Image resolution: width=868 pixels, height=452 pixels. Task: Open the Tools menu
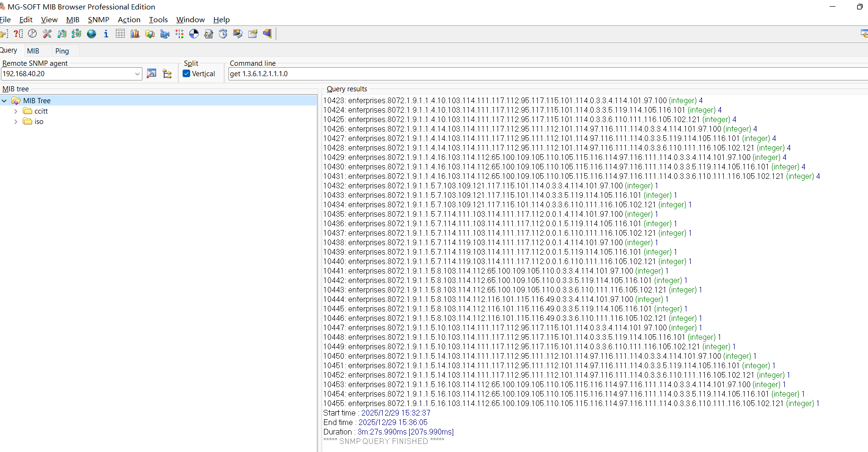(158, 19)
